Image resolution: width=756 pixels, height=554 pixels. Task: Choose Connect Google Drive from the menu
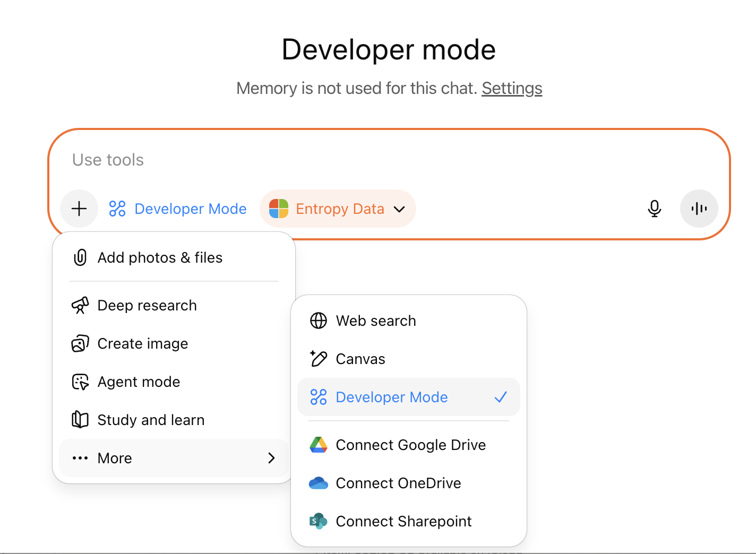coord(410,445)
